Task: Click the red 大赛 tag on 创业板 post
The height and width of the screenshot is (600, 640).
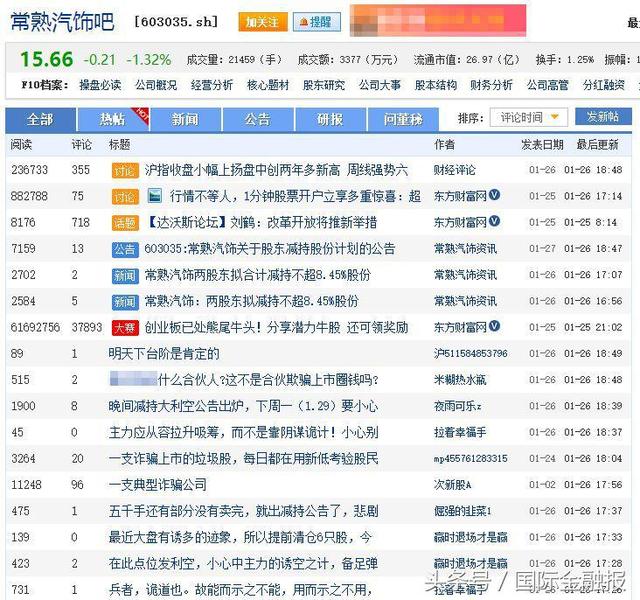Action: point(124,327)
